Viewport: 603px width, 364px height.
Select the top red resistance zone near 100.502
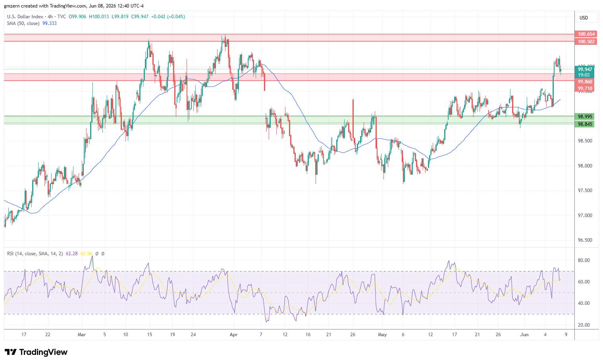click(289, 38)
